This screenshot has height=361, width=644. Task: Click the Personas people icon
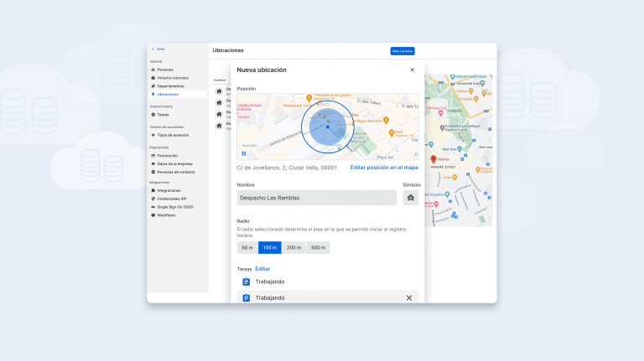(153, 70)
